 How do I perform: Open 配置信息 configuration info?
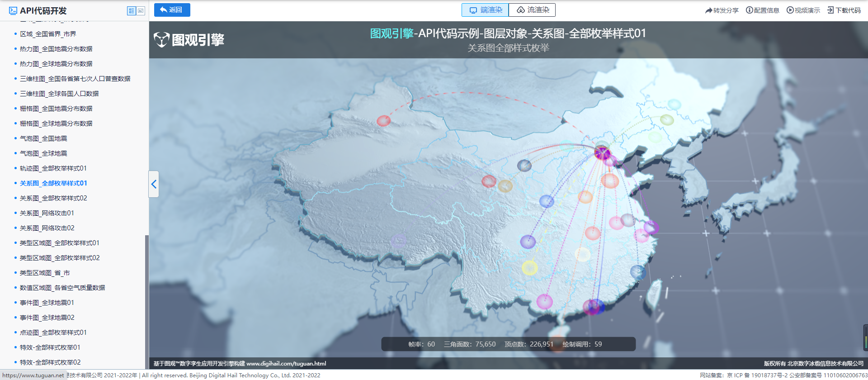click(x=762, y=10)
